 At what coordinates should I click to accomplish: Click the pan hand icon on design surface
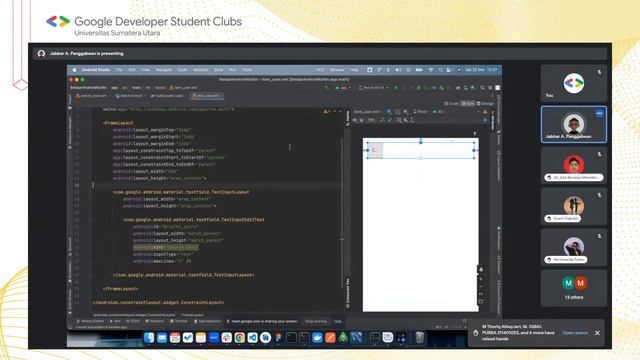pyautogui.click(x=481, y=270)
